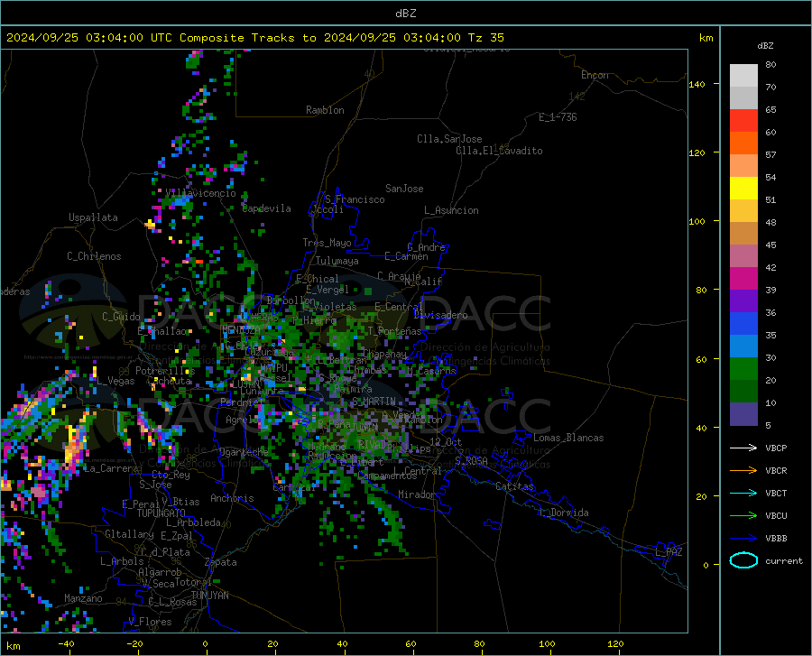Click the Composite Tracks timestamp header
Viewport: 812px width, 656px height.
[x=255, y=38]
